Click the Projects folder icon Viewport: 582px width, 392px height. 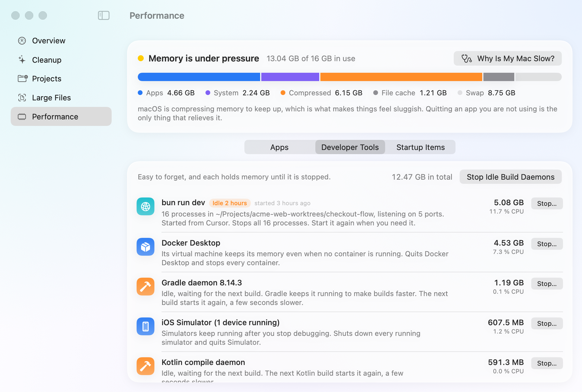pos(23,78)
